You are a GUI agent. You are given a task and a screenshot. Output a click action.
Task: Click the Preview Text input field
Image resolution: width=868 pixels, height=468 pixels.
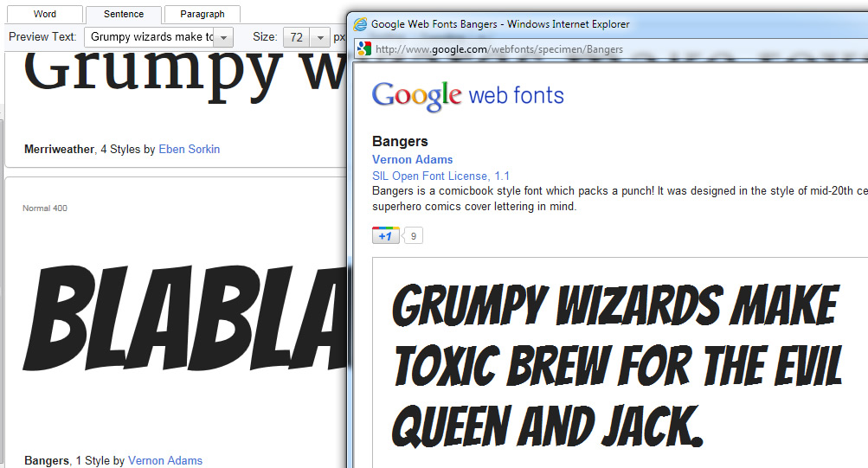click(150, 37)
